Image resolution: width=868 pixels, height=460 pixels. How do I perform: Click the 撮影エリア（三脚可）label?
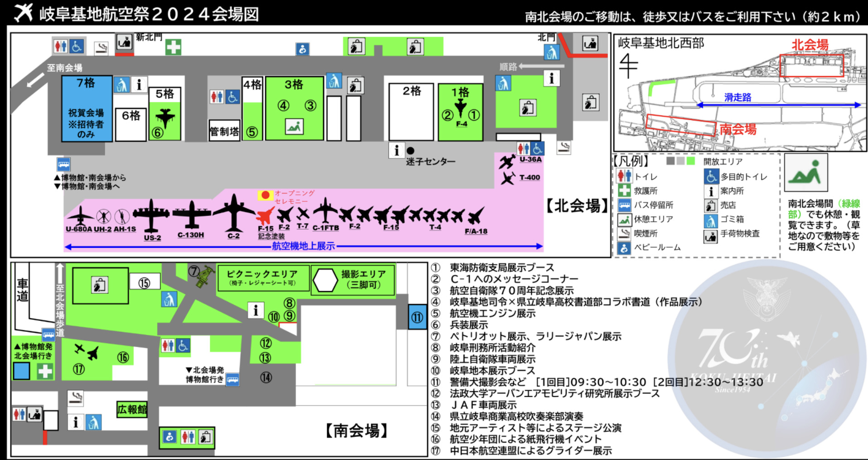coord(363,277)
